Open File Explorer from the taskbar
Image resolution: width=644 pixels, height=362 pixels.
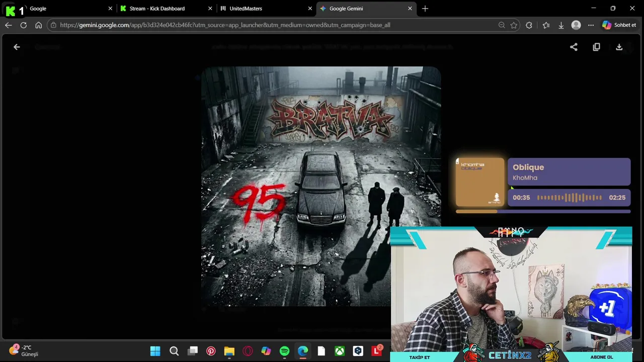tap(229, 351)
